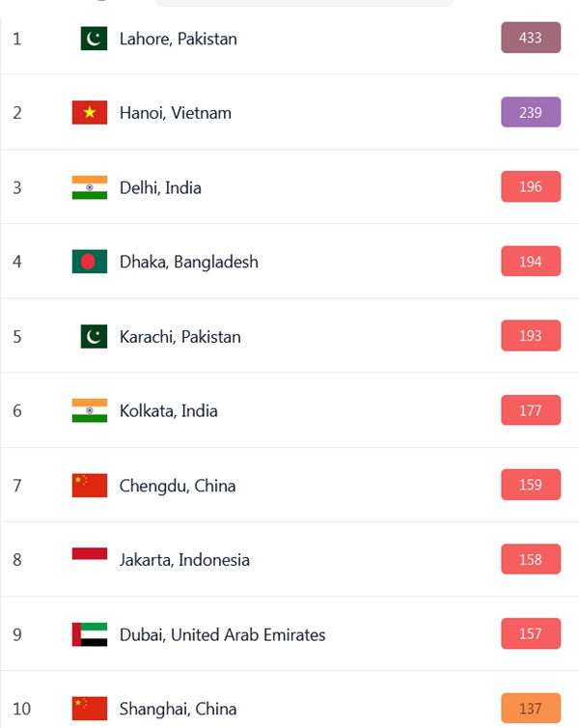Click the purple 239 AQI badge

(x=531, y=112)
